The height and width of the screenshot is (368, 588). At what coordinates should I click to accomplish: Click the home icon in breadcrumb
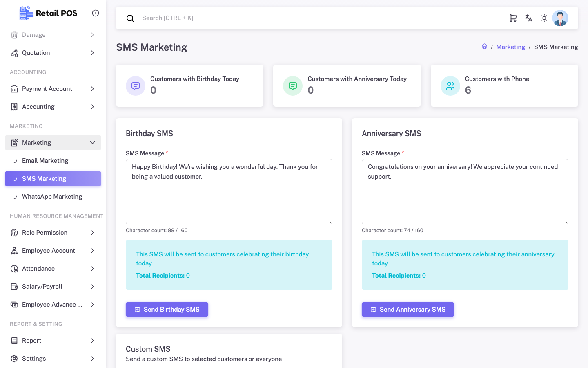pos(484,46)
